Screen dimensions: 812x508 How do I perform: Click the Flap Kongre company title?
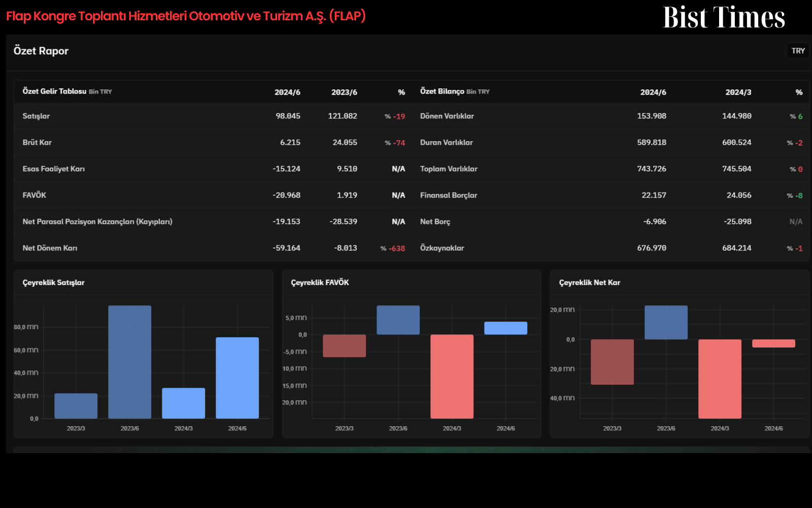pyautogui.click(x=186, y=16)
